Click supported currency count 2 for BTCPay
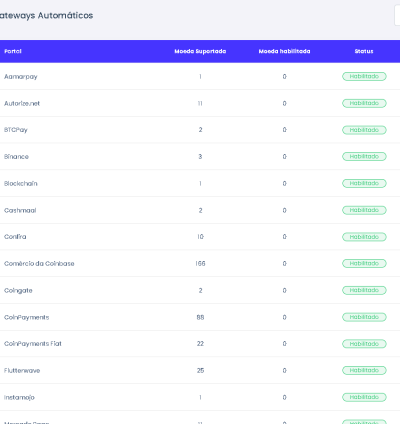Viewport: 400px width, 424px height. point(200,130)
